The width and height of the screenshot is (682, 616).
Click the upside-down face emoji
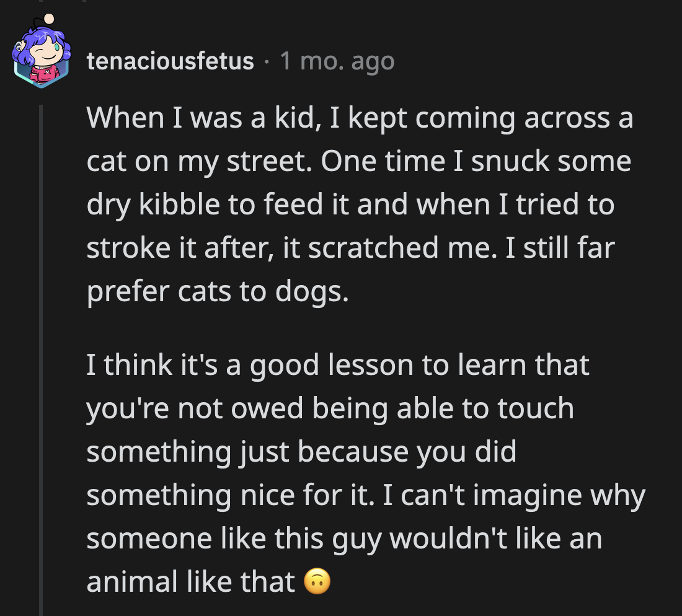[317, 581]
